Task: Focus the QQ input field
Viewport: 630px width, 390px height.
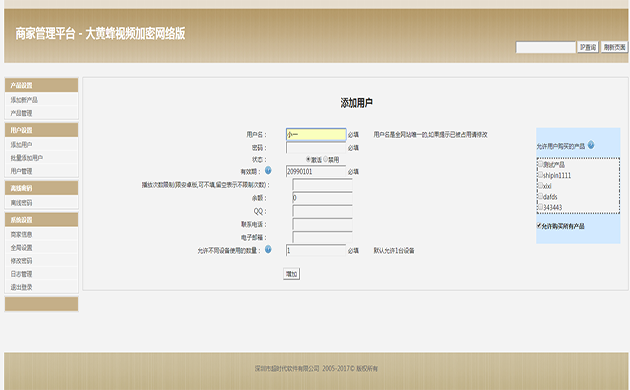Action: click(x=322, y=211)
